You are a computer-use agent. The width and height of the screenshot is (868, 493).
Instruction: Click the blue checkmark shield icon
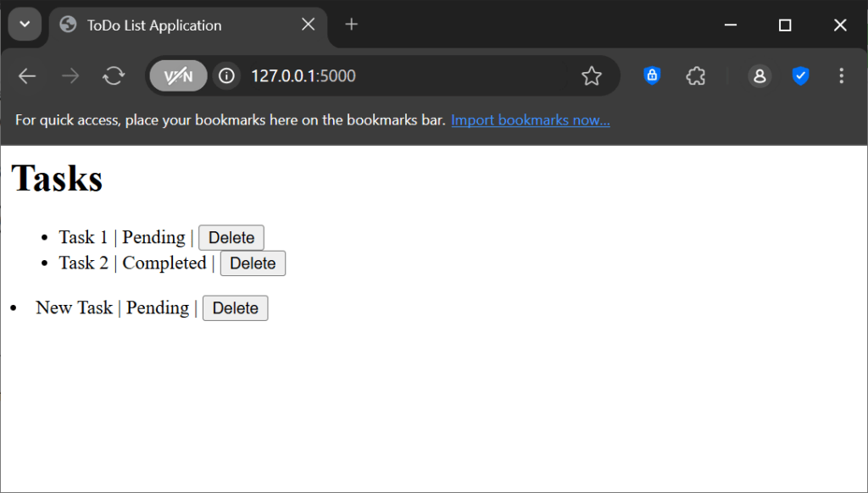[x=800, y=75]
